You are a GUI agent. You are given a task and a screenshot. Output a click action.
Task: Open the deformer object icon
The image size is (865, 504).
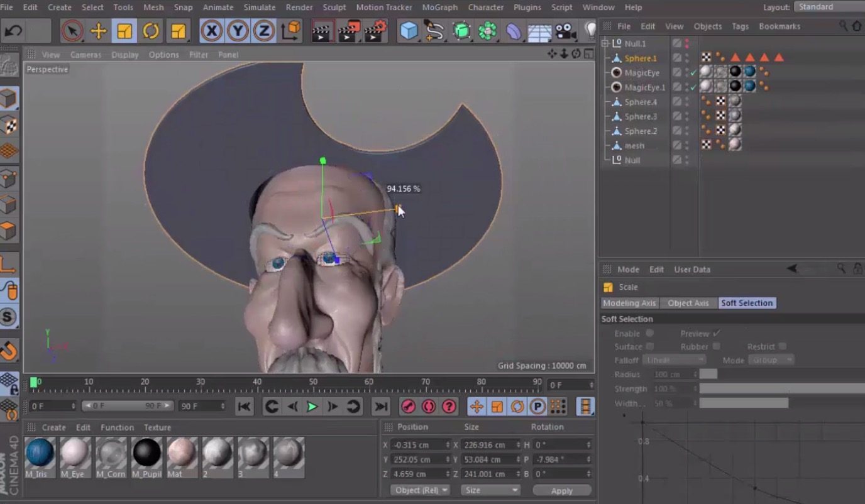(513, 31)
